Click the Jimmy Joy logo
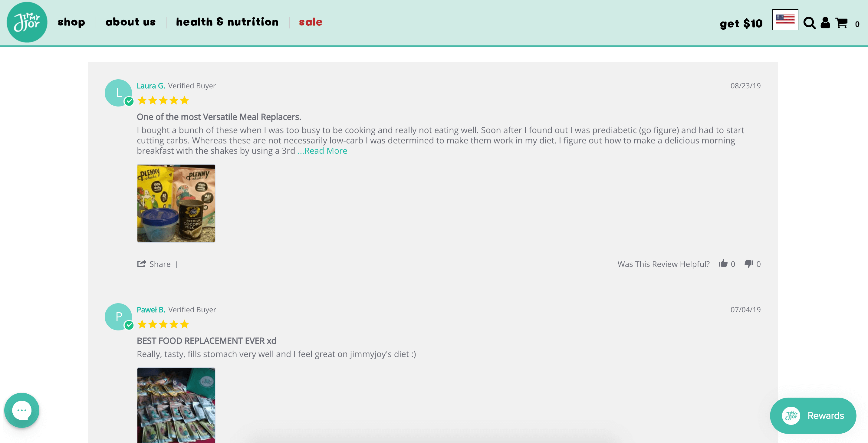Viewport: 868px width, 443px height. (27, 22)
